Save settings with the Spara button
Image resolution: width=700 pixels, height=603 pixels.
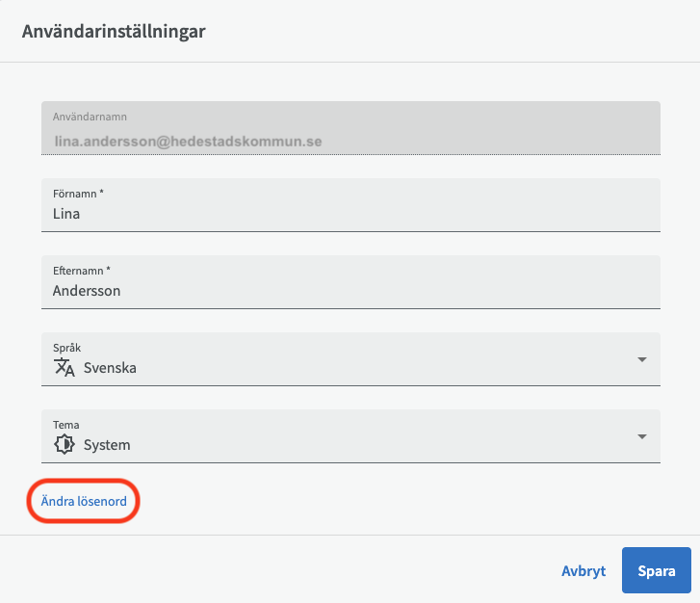point(655,570)
